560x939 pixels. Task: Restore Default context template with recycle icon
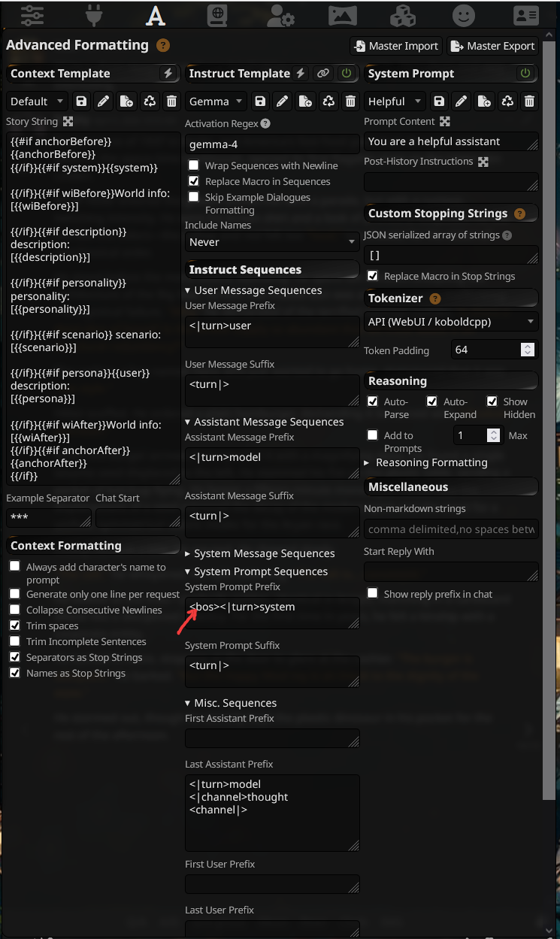[149, 101]
